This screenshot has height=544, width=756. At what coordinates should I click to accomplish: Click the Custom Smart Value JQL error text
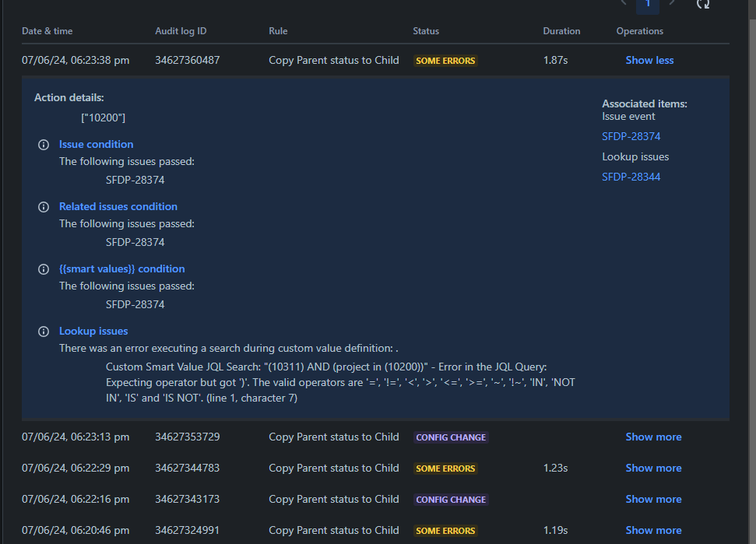pyautogui.click(x=340, y=383)
